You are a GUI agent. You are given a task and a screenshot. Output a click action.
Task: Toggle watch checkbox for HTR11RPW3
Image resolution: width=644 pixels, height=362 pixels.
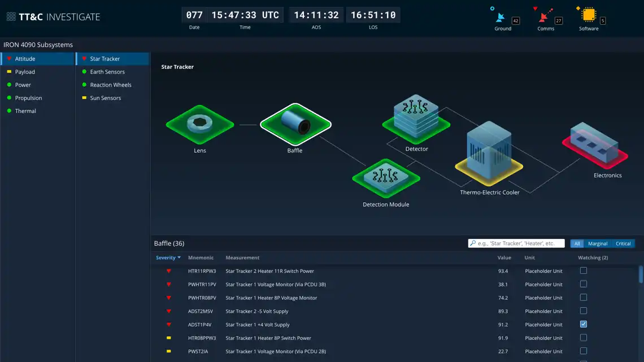(583, 271)
